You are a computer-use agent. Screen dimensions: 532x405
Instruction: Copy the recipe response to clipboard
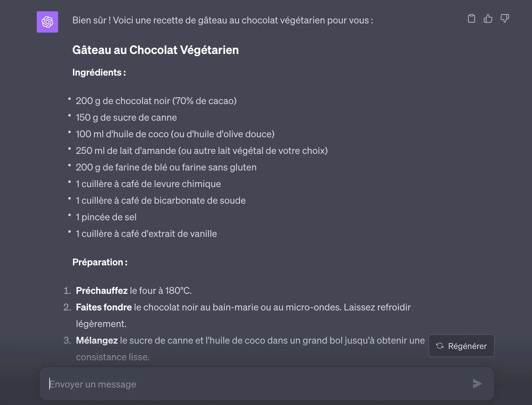[471, 19]
